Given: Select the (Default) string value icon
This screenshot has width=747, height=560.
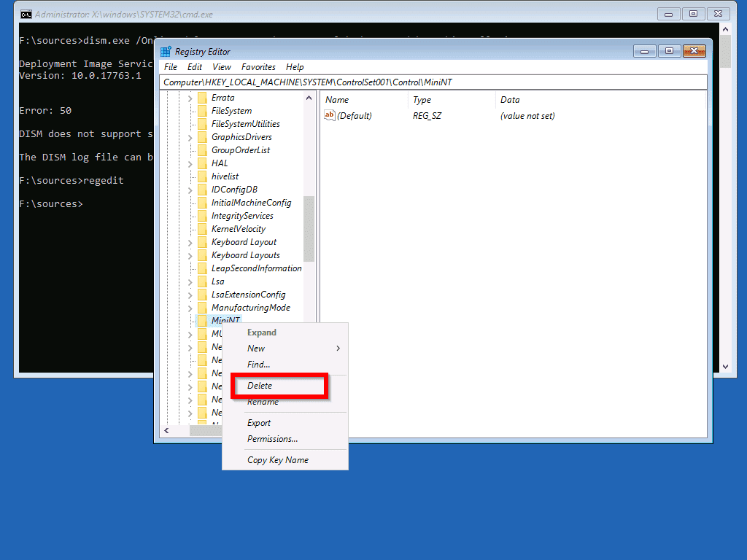Looking at the screenshot, I should click(330, 116).
